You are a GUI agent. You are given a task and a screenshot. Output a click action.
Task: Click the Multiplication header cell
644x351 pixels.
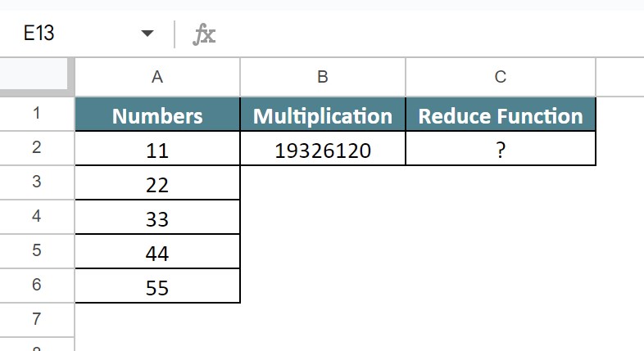point(323,115)
